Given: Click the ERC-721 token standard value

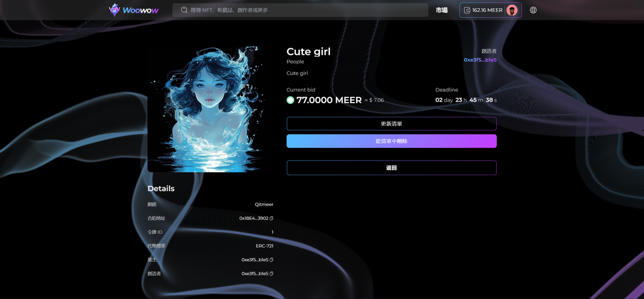Looking at the screenshot, I should [265, 246].
